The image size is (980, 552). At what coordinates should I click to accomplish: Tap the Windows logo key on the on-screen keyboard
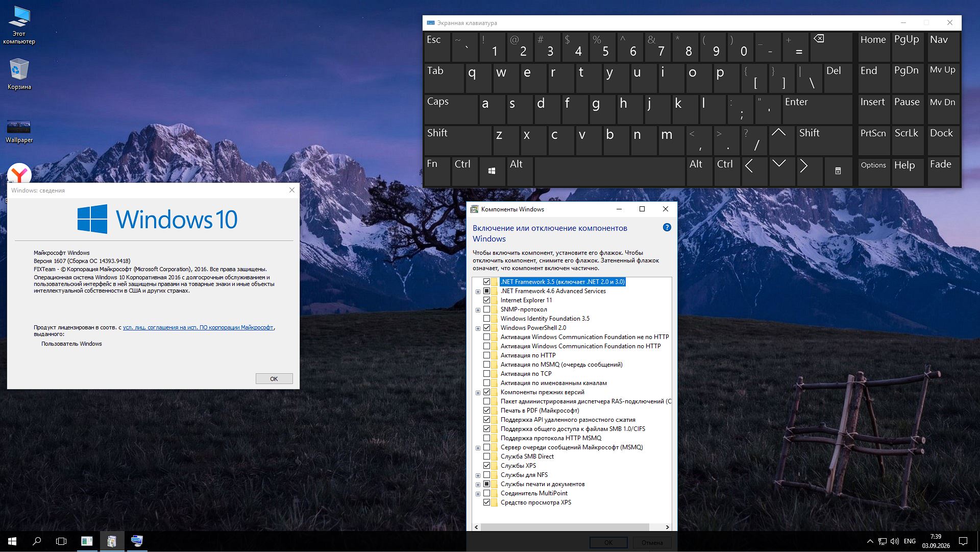[492, 171]
